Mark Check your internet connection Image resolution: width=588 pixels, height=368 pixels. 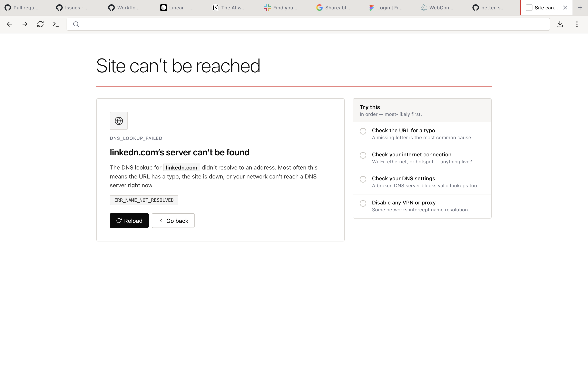(x=363, y=155)
